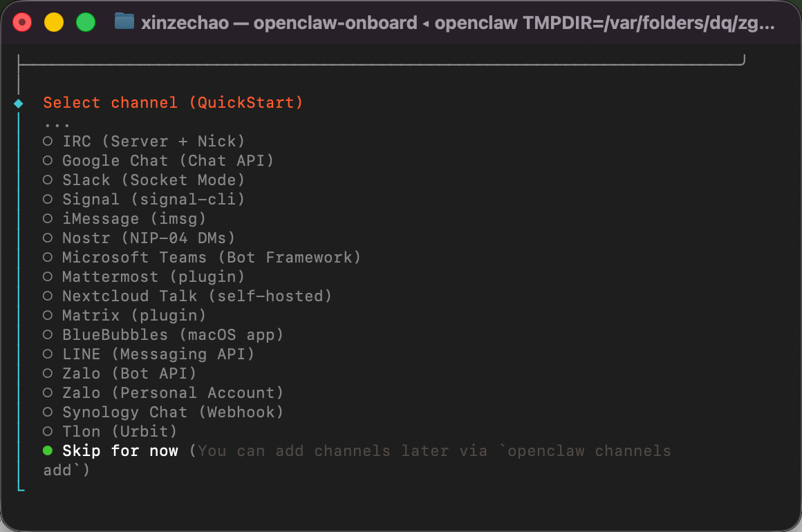The image size is (802, 532).
Task: Select Nostr (NIP-04 DMs) option
Action: click(138, 238)
